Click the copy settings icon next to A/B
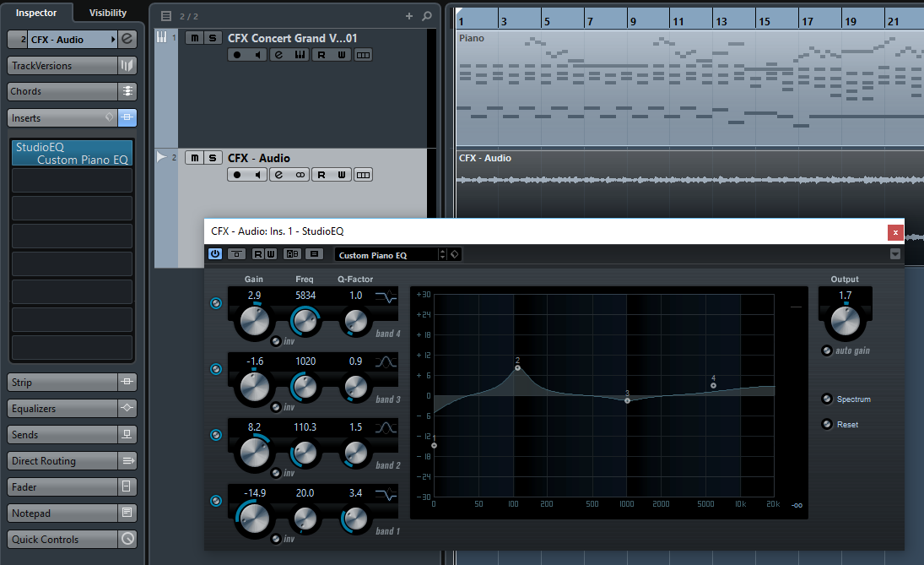The image size is (924, 565). click(x=314, y=254)
